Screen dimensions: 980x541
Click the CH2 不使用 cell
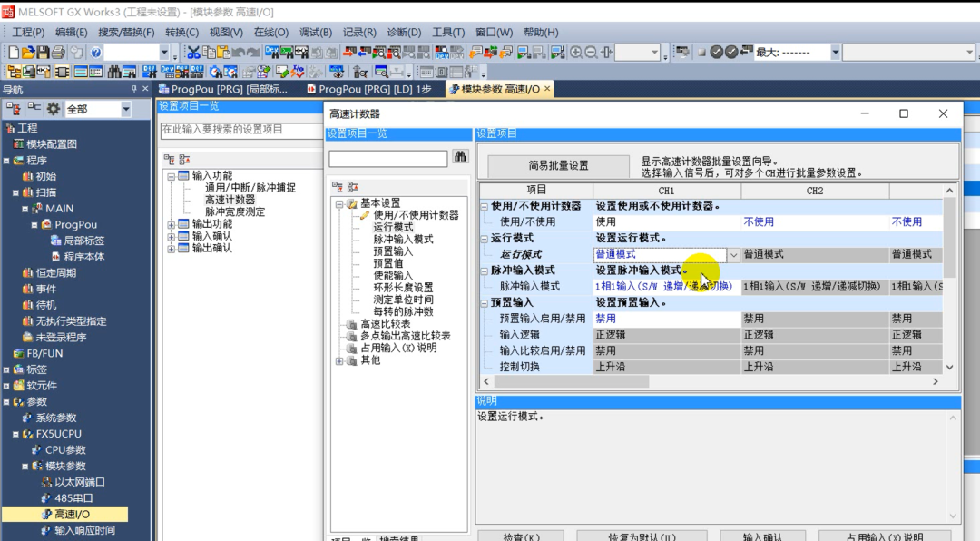pos(814,222)
